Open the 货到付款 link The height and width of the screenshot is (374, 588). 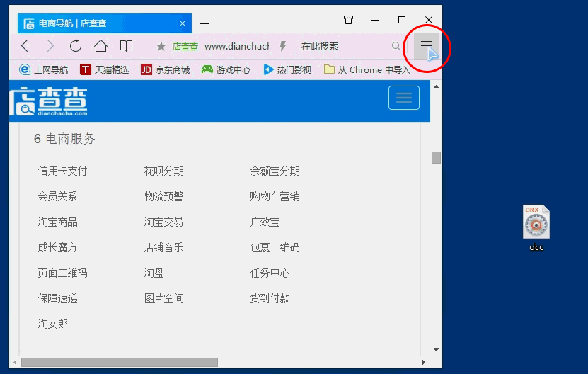click(x=270, y=298)
